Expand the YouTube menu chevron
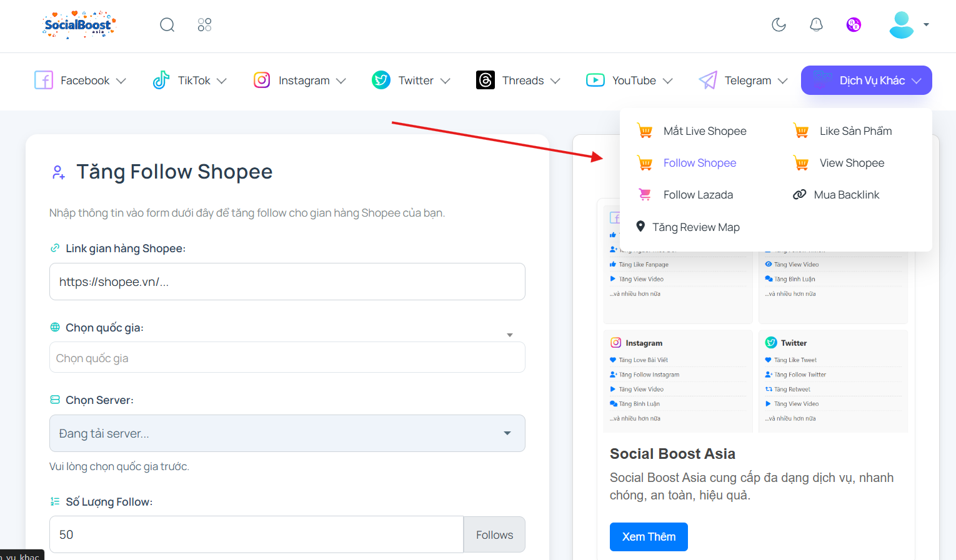This screenshot has height=560, width=956. pyautogui.click(x=668, y=81)
